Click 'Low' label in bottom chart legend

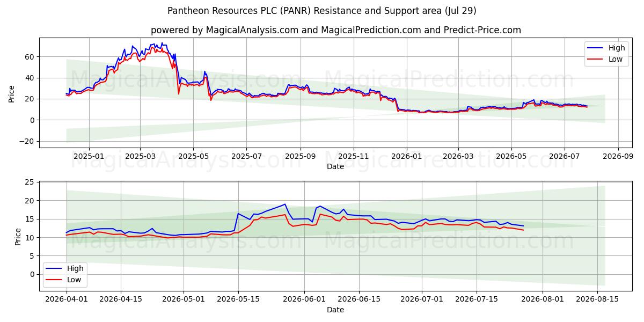click(74, 279)
